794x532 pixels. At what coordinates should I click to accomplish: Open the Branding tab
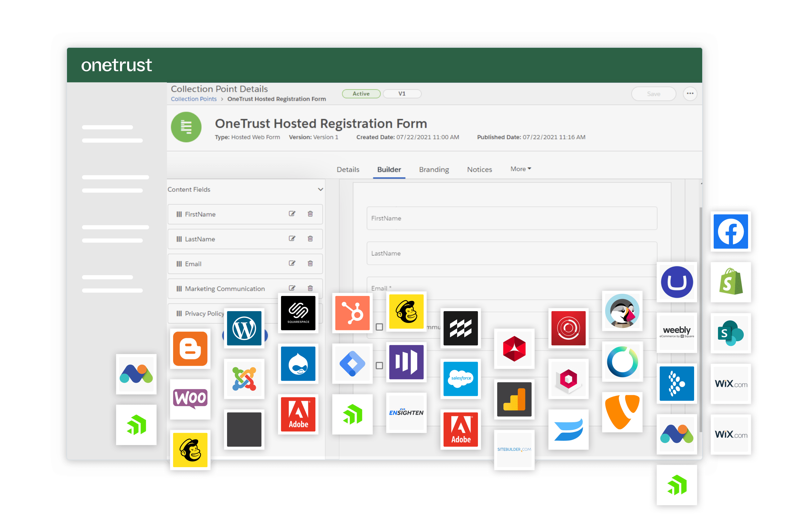coord(434,169)
